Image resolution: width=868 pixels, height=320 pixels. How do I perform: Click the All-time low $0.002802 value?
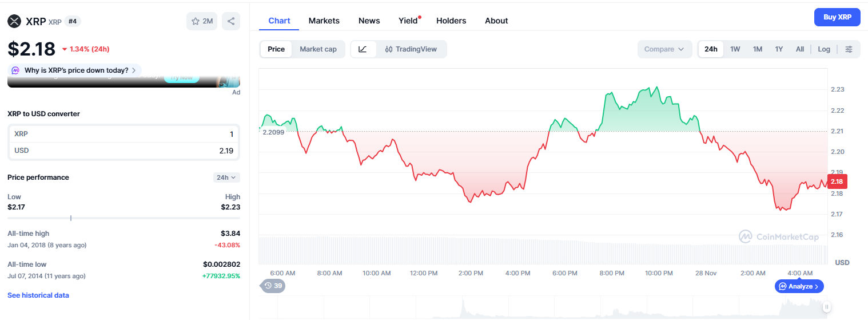point(221,264)
